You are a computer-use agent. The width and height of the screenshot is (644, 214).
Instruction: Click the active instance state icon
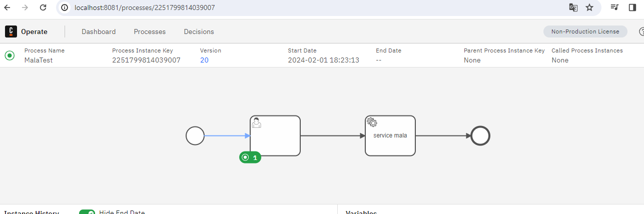[x=10, y=55]
